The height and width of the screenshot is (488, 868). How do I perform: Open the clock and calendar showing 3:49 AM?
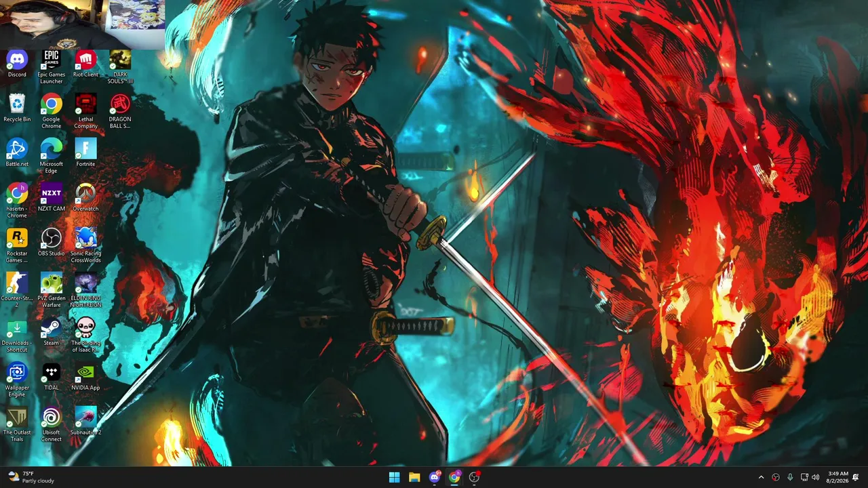coord(837,477)
